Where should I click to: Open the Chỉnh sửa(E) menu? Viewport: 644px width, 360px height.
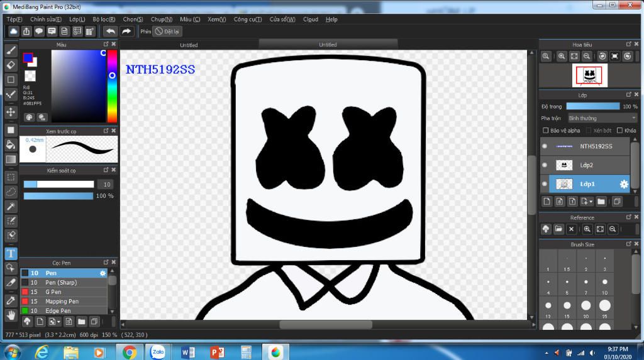45,19
